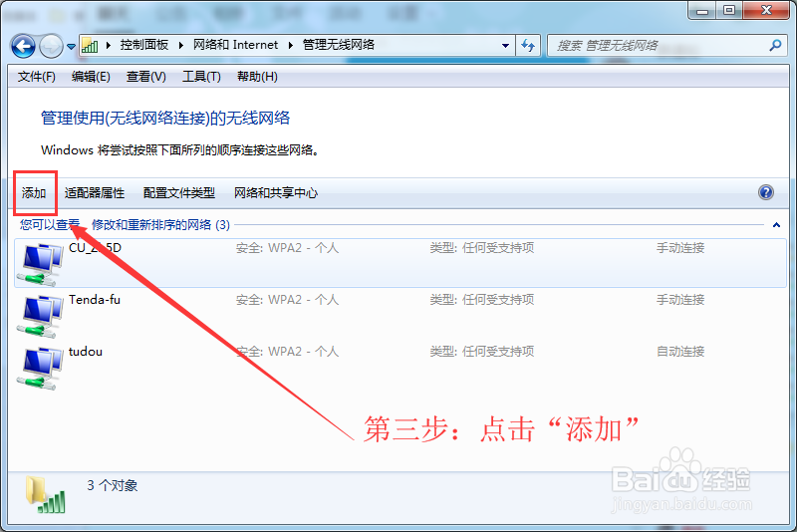
Task: Click the Forward navigation arrow
Action: pyautogui.click(x=51, y=46)
